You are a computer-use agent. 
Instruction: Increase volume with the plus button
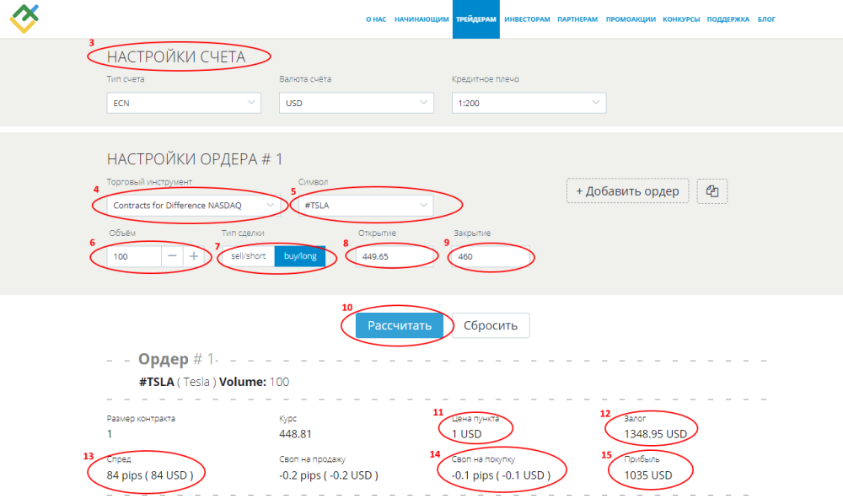tap(194, 256)
